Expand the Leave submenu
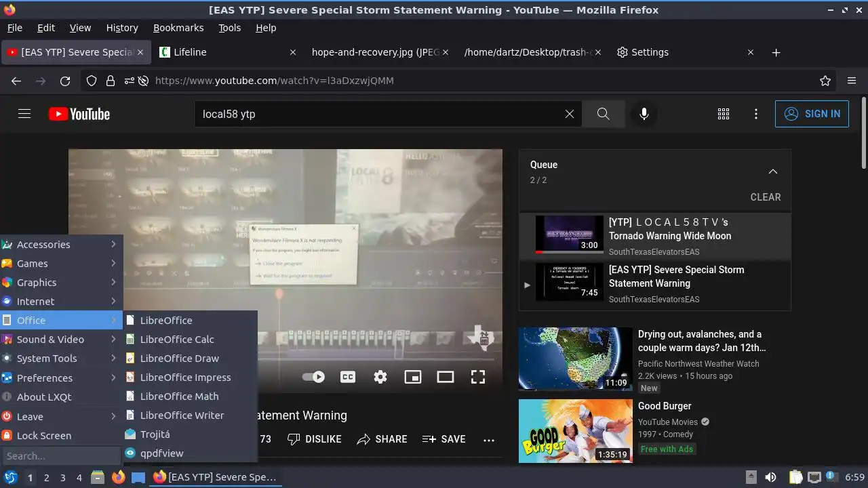The height and width of the screenshot is (488, 868). click(x=61, y=416)
